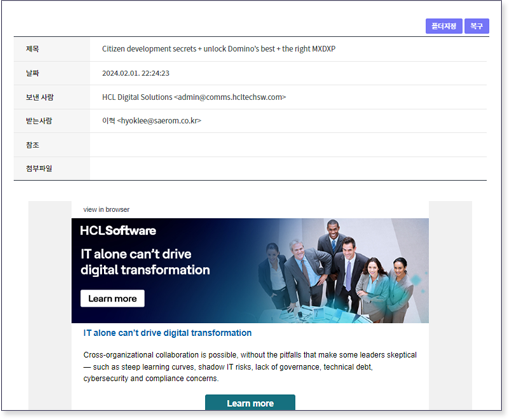
Task: Click paragraph starting Cross-organizational collaboration
Action: click(x=250, y=367)
